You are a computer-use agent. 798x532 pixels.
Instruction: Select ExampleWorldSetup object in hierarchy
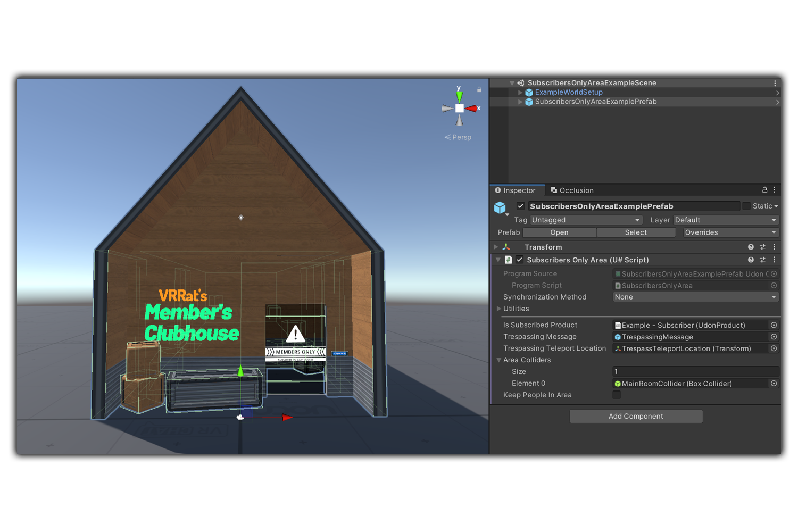[569, 93]
